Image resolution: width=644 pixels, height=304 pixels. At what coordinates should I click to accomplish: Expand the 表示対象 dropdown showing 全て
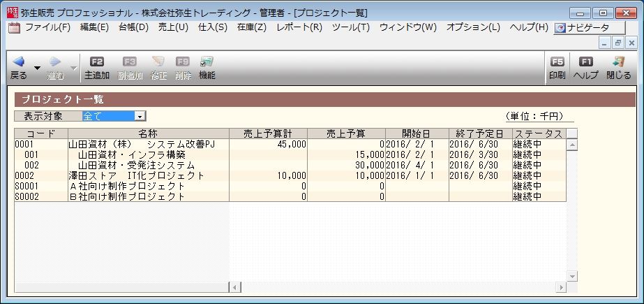140,117
